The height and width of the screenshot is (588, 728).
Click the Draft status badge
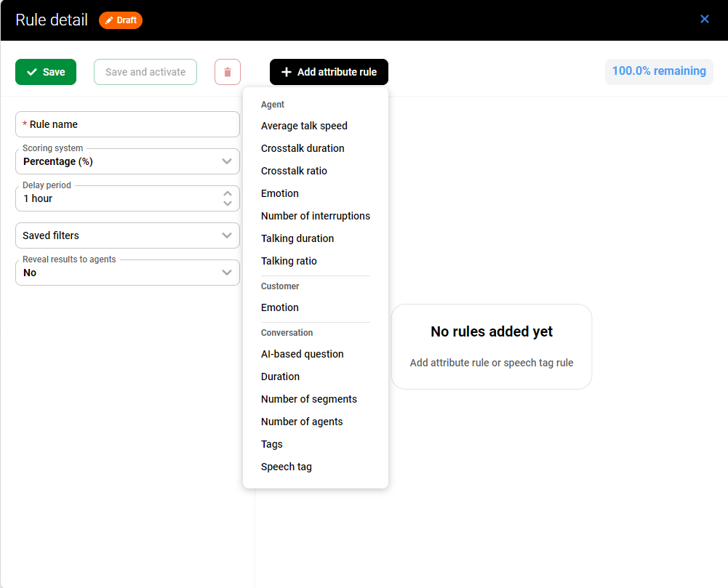coord(121,20)
